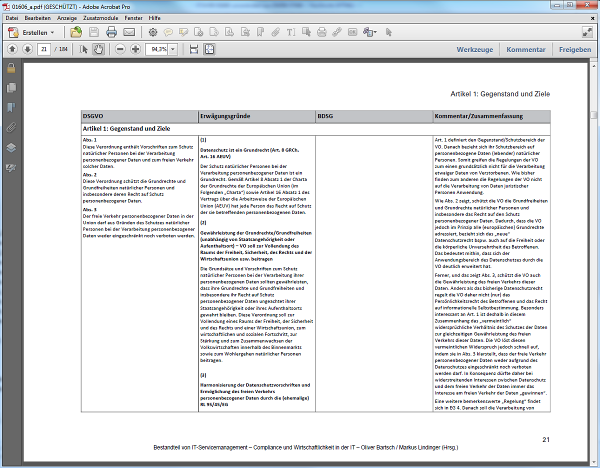Click the Print icon in toolbar
Viewport: 600px width, 468px height.
[110, 32]
